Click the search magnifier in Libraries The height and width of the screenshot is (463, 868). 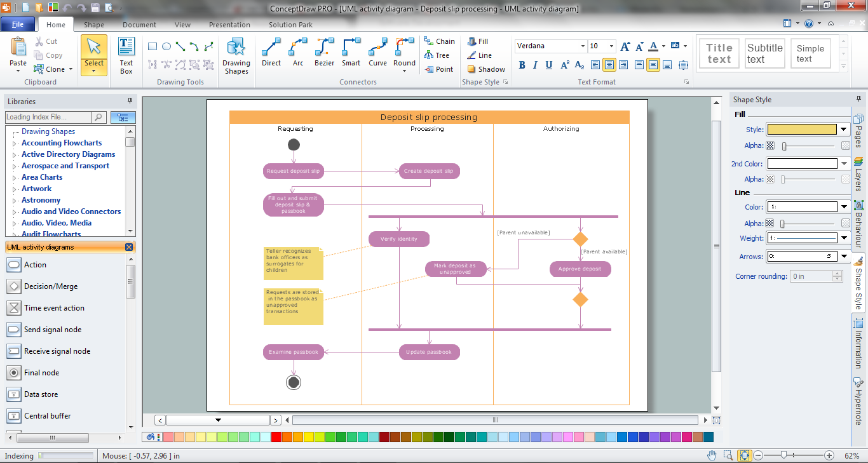click(x=98, y=117)
